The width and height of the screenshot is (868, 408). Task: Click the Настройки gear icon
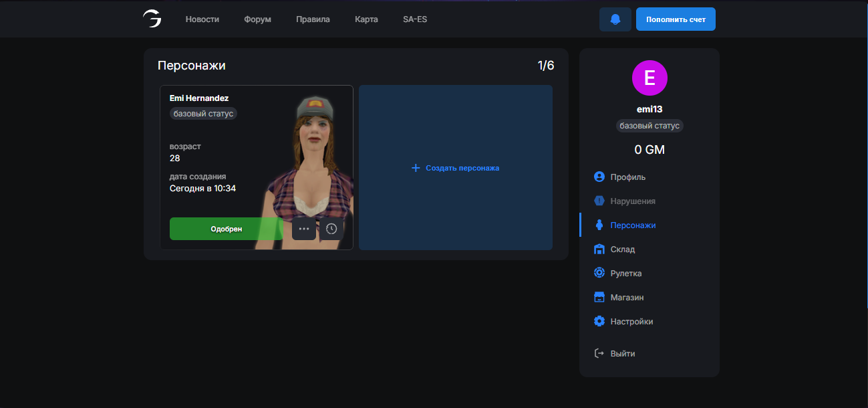(x=599, y=322)
